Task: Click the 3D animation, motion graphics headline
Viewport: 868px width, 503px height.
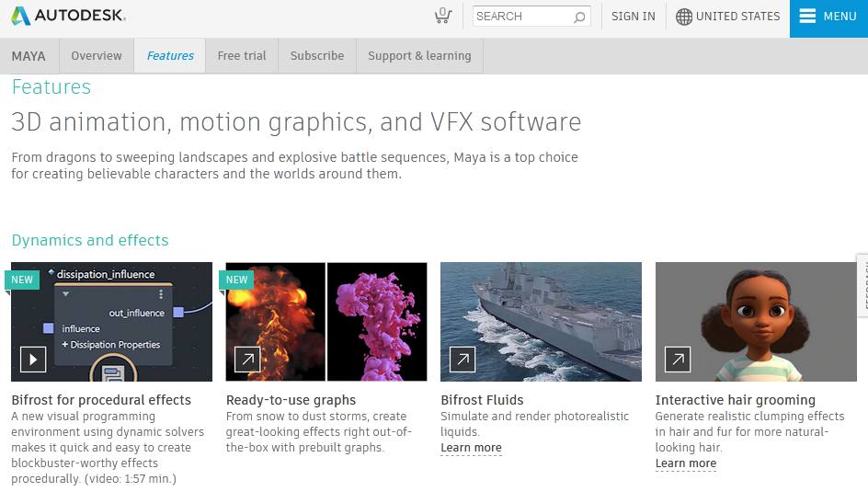Action: [x=296, y=121]
